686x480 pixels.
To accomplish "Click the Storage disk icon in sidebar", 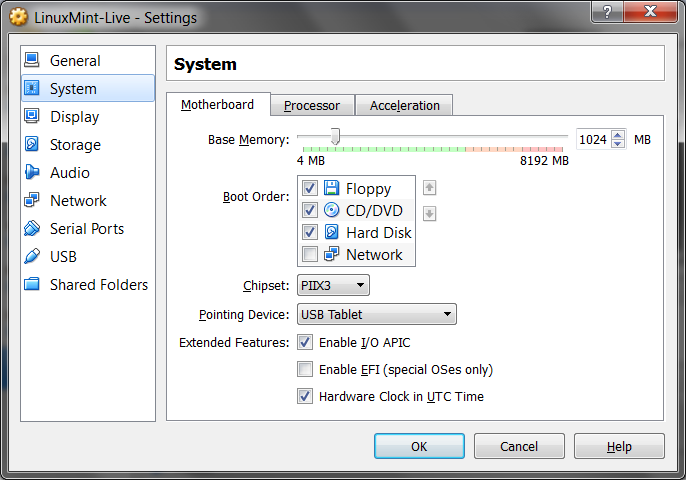I will tap(32, 144).
